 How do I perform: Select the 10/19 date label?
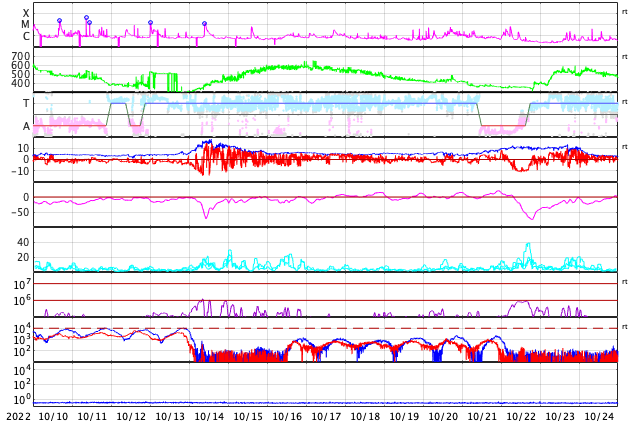(404, 416)
